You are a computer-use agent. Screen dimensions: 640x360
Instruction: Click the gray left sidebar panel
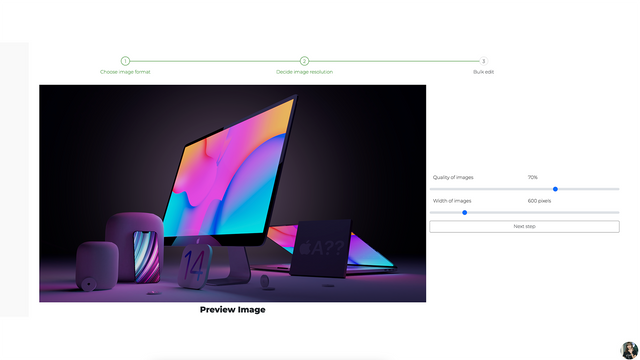tap(14, 180)
